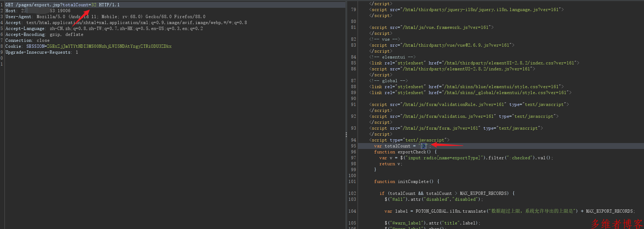Click MAX_EXPORT_RECORDS at the end of line 104
The image size is (644, 229).
(x=610, y=211)
